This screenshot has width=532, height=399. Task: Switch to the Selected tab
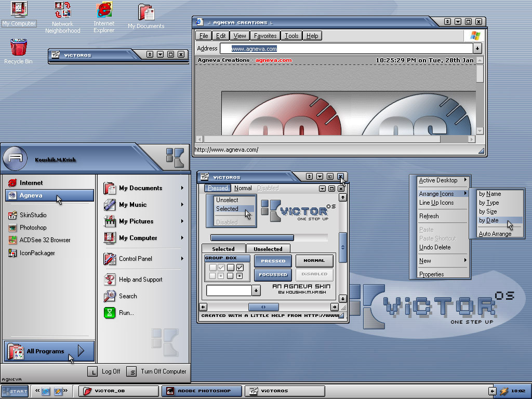223,249
